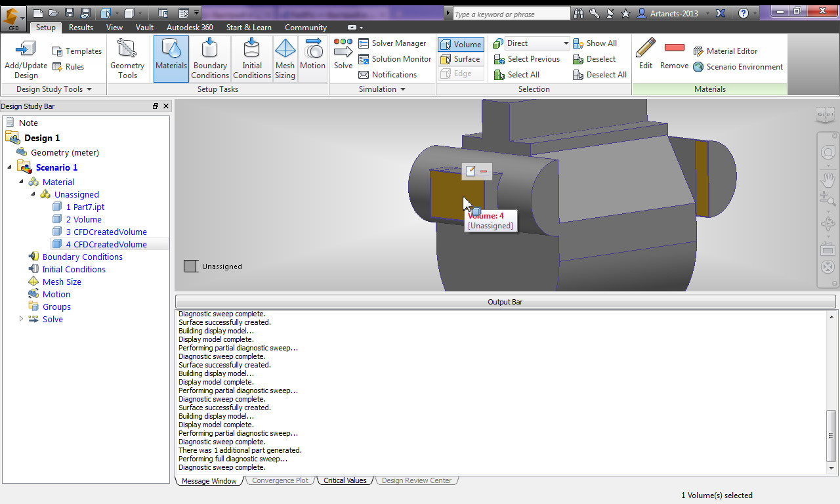Click the binoculars search icon

579,13
